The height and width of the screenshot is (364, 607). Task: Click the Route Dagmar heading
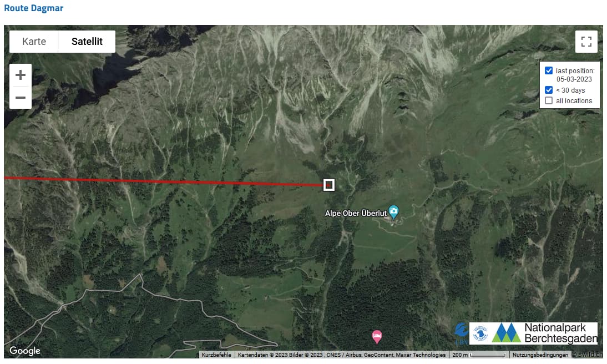[x=34, y=8]
